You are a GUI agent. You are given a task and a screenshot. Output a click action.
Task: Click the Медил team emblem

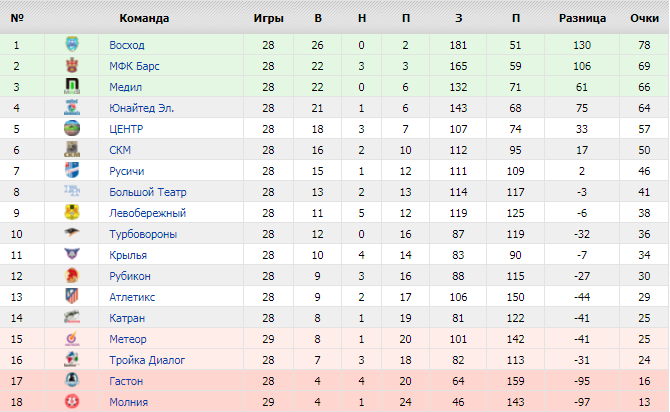click(x=72, y=87)
